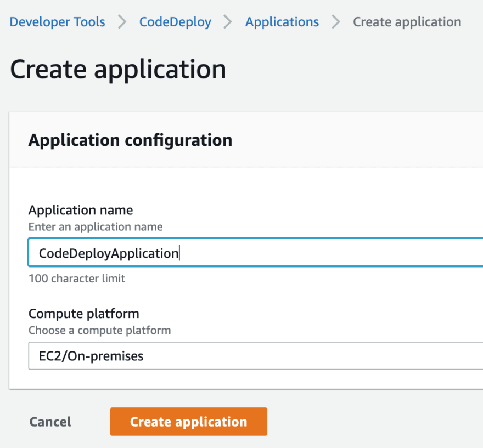Viewport: 483px width, 448px height.
Task: Click the 'Choose a compute platform' description
Action: click(x=99, y=330)
